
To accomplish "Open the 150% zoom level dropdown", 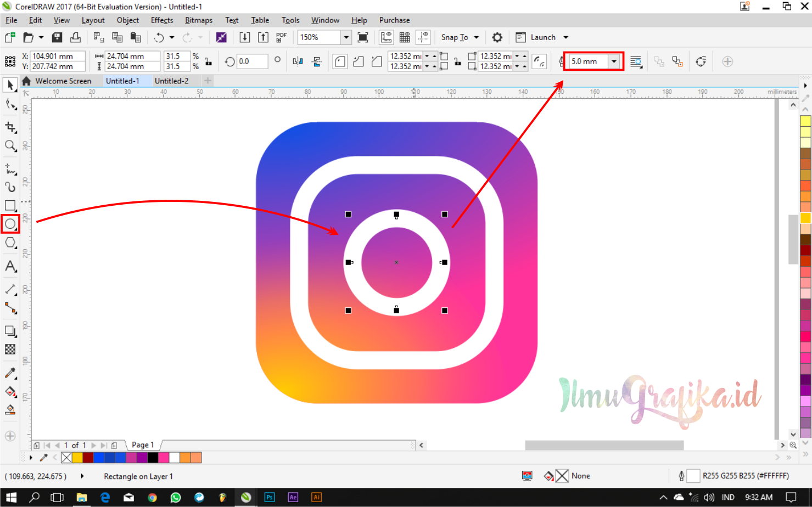I will (x=346, y=37).
